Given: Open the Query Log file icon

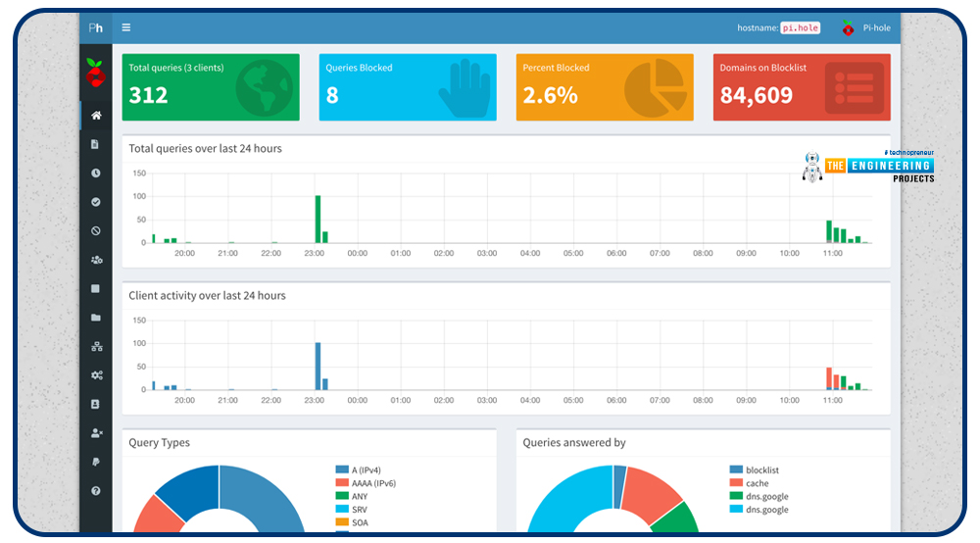Looking at the screenshot, I should tap(95, 144).
